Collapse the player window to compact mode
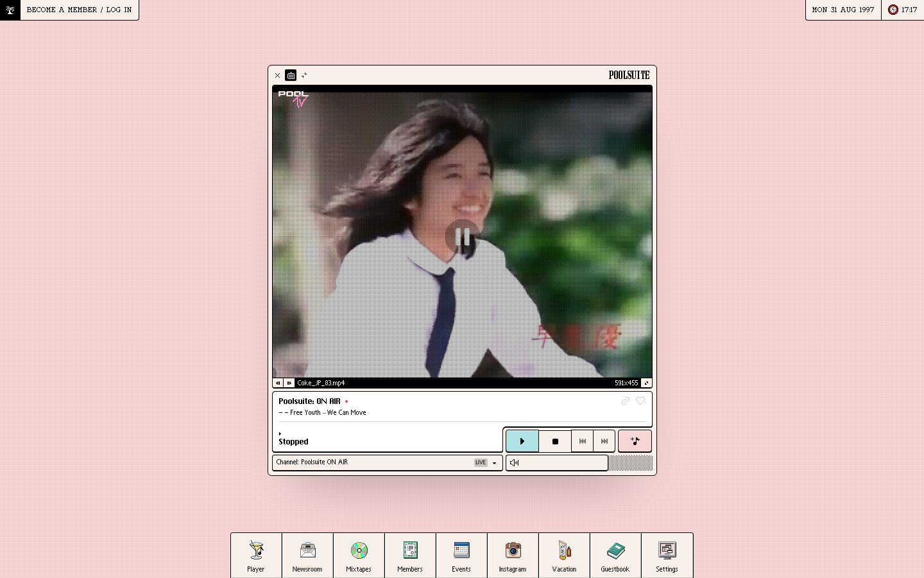Viewport: 924px width, 578px height. pyautogui.click(x=304, y=75)
